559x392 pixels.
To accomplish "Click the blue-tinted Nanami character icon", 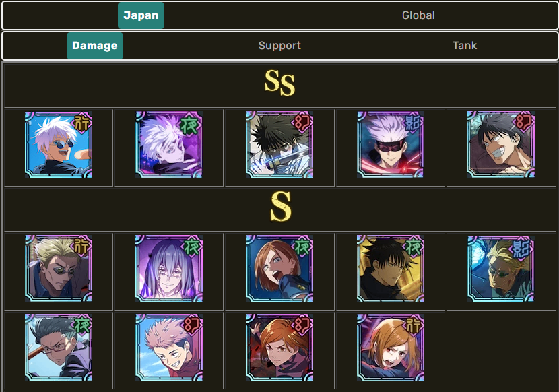I will 501,269.
